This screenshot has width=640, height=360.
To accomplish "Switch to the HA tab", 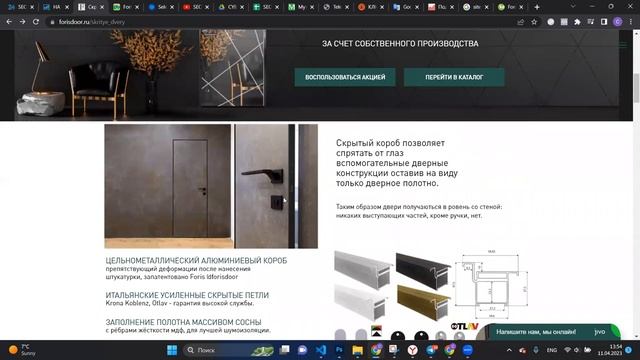I will 56,7.
